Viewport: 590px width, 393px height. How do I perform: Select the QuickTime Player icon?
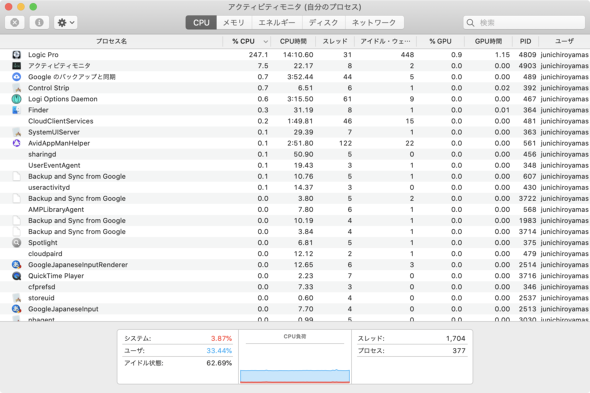tap(16, 276)
